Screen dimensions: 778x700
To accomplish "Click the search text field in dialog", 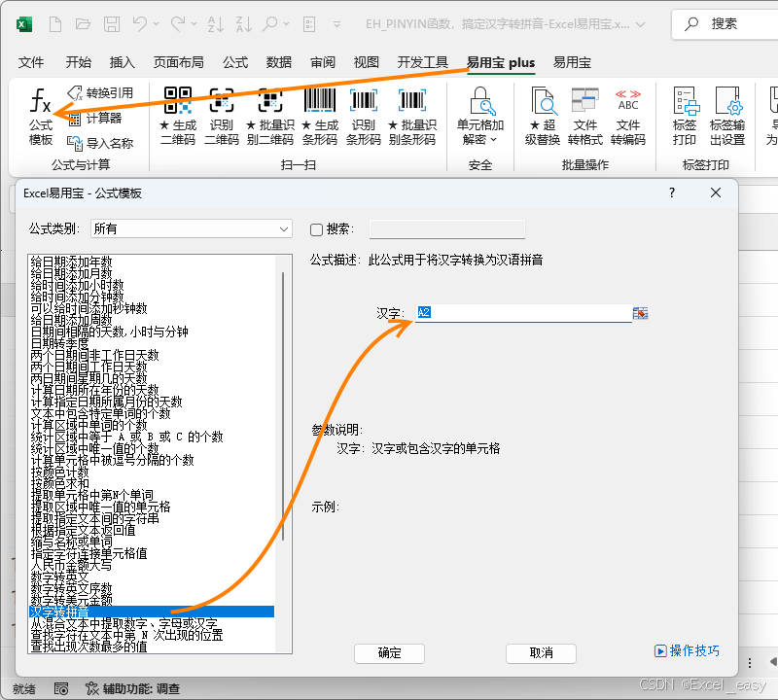I will click(x=447, y=228).
